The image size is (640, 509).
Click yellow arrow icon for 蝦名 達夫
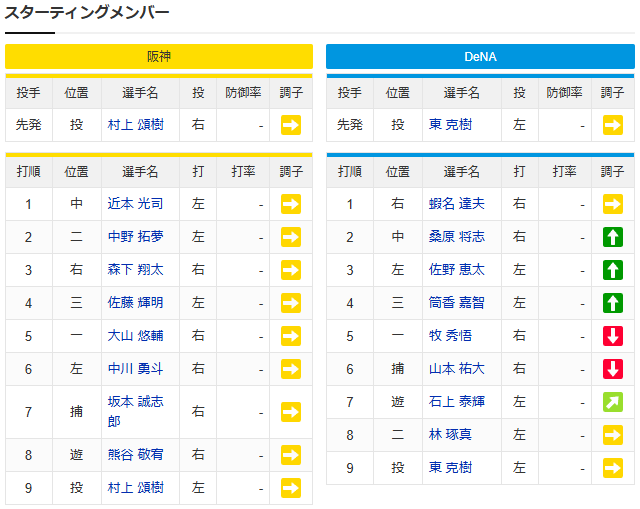613,204
